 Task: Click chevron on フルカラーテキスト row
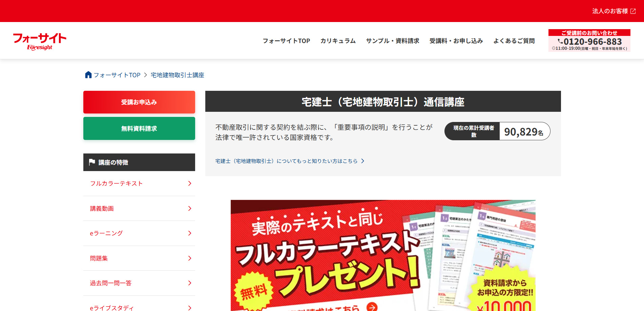click(x=190, y=183)
